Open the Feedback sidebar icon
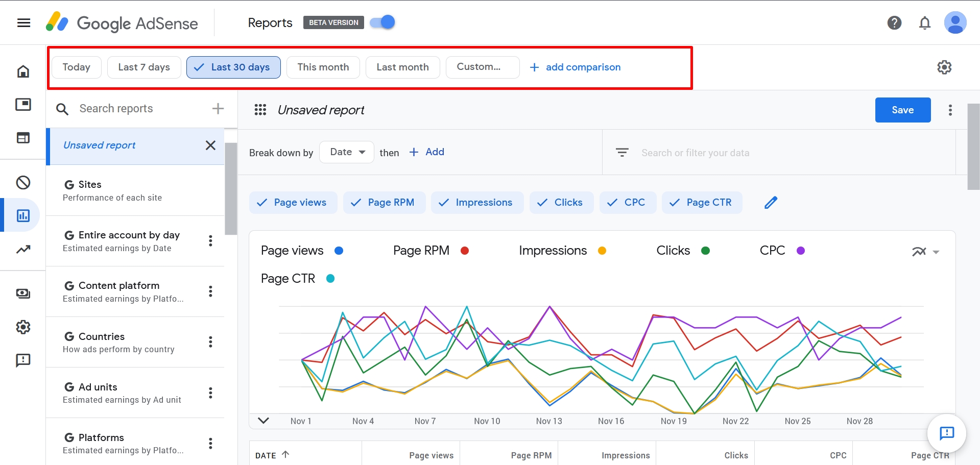This screenshot has height=465, width=980. (23, 360)
